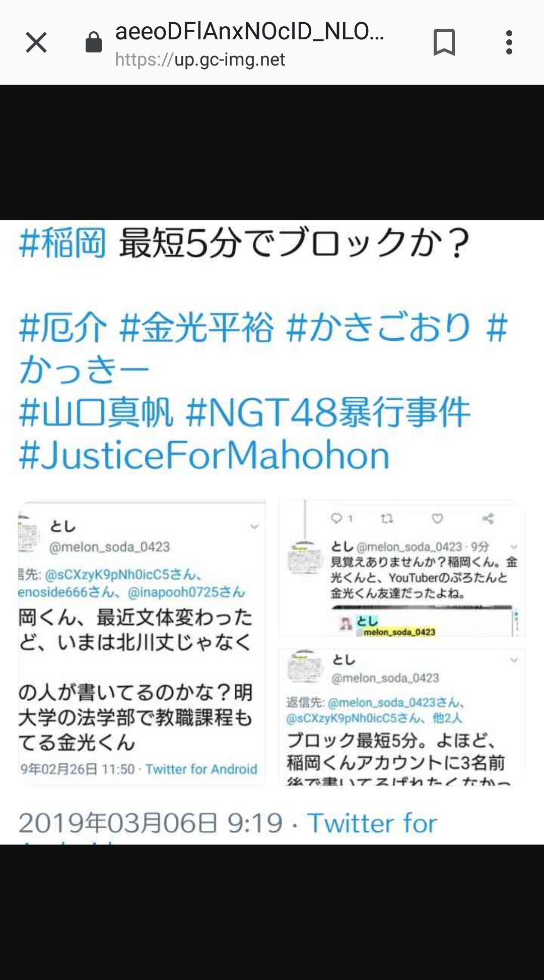Tap the retweet icon in embedded tweet
This screenshot has width=544, height=980.
(x=387, y=518)
